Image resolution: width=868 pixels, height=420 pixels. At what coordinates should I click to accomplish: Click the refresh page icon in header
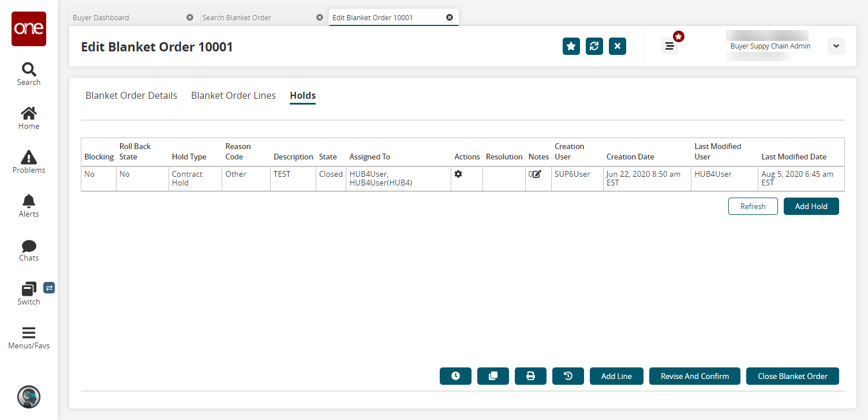tap(594, 46)
